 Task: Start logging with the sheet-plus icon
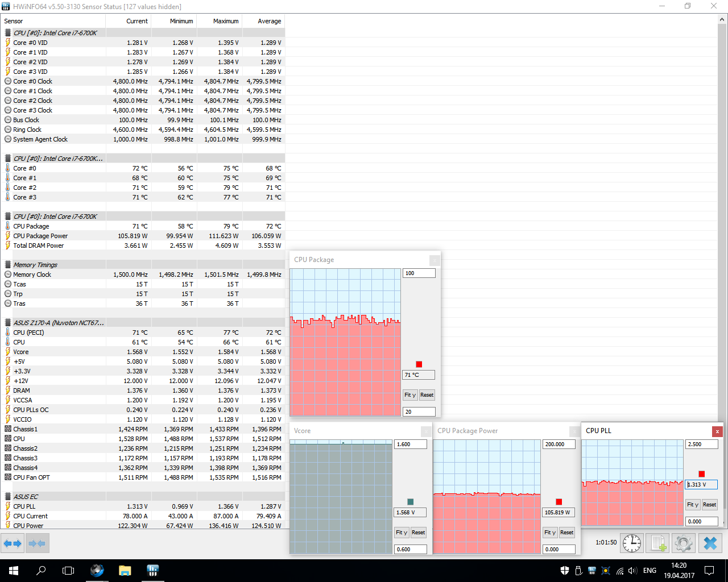click(658, 543)
